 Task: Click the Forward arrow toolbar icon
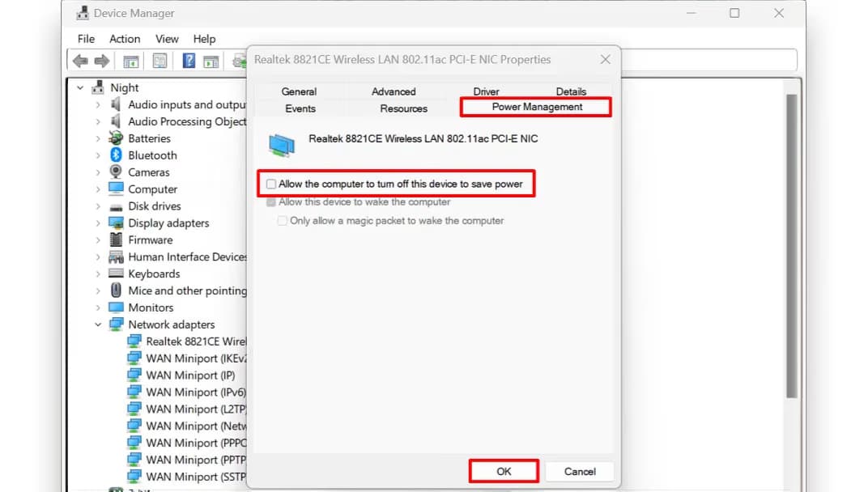tap(101, 61)
